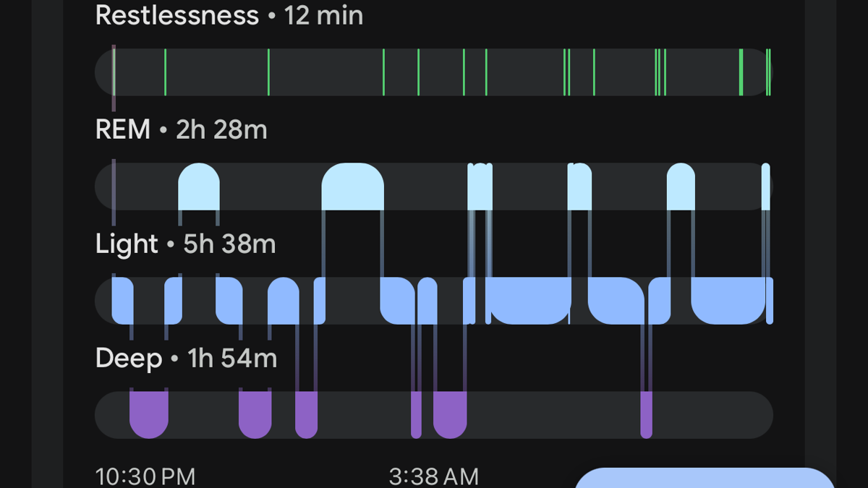Tap the empty Deep bar track near end
This screenshot has width=868, height=488.
[712, 414]
